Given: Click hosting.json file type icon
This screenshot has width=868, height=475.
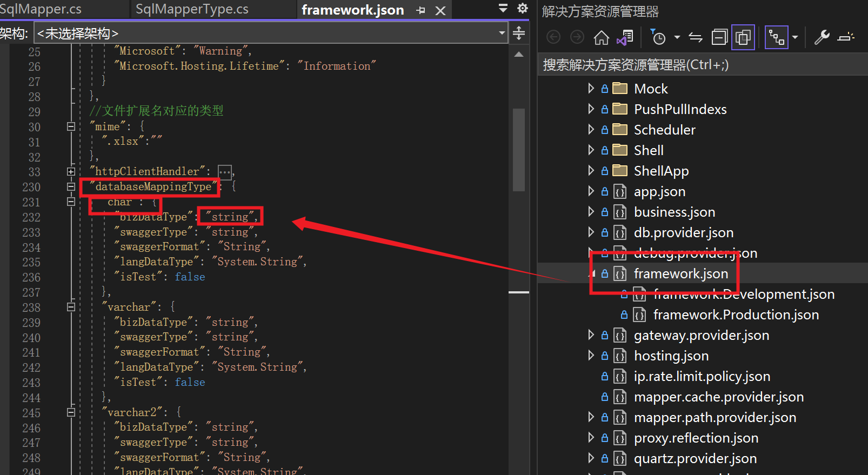Looking at the screenshot, I should tap(620, 356).
